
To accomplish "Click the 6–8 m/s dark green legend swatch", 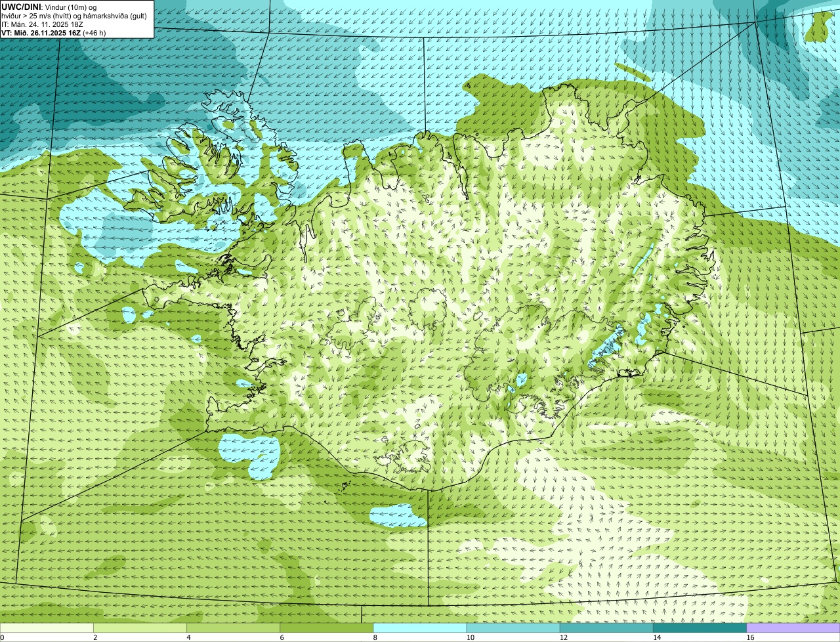I will pyautogui.click(x=326, y=628).
